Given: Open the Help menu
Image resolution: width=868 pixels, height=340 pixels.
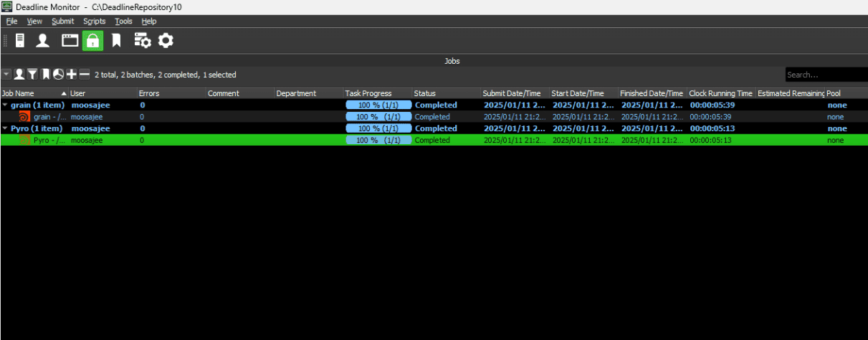Looking at the screenshot, I should tap(148, 22).
